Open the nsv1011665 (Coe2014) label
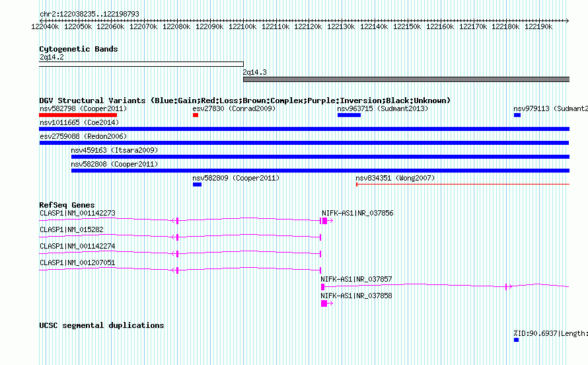 click(x=79, y=123)
